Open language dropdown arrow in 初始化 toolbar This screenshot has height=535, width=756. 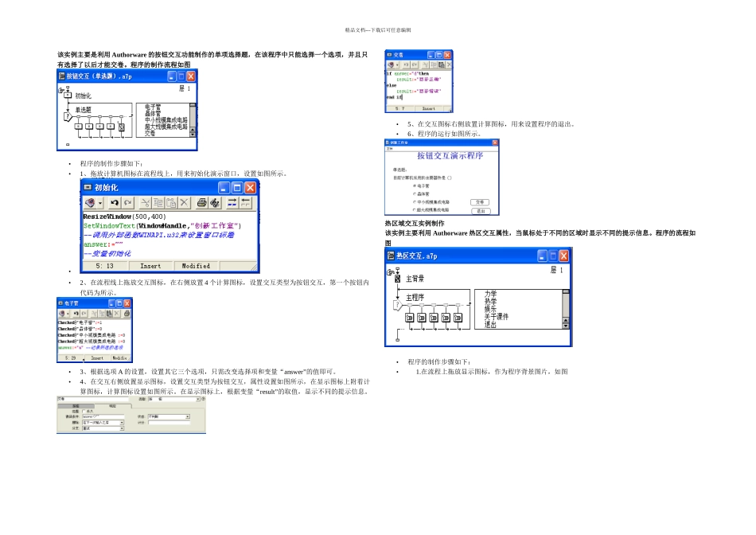pyautogui.click(x=99, y=203)
